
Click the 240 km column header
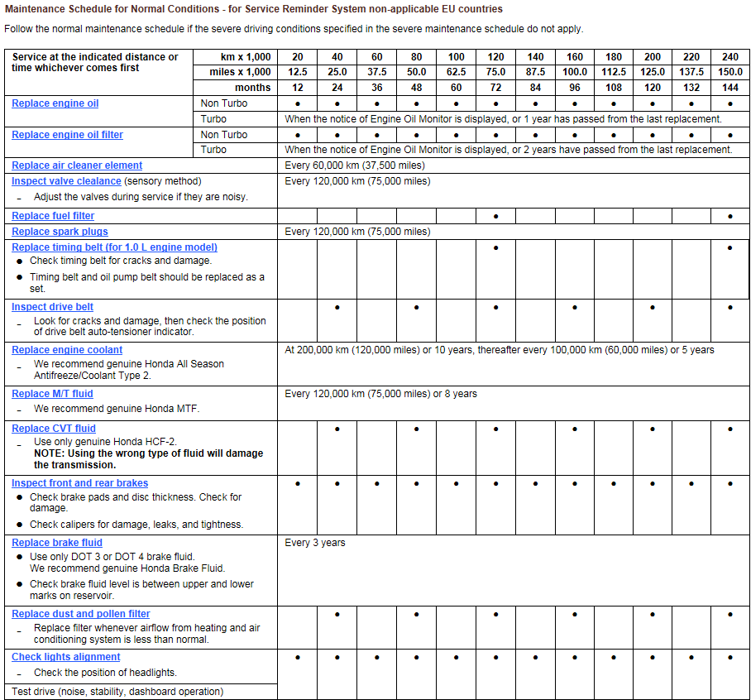coord(730,57)
